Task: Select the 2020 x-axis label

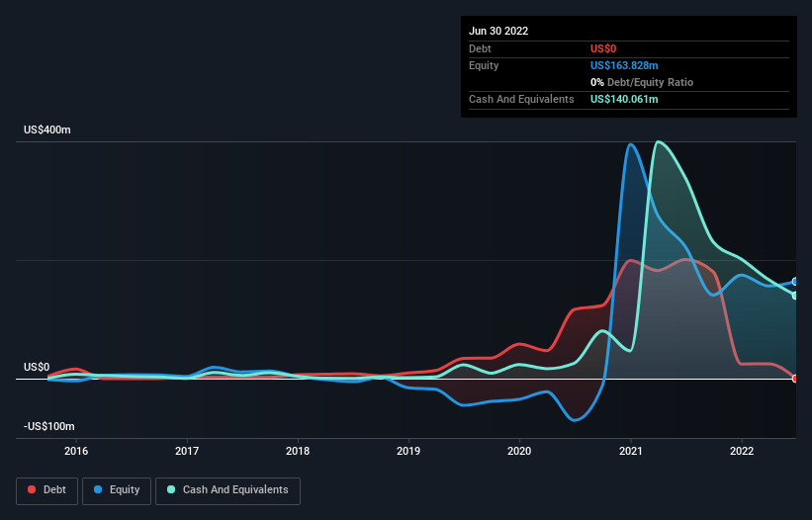Action: click(x=519, y=451)
